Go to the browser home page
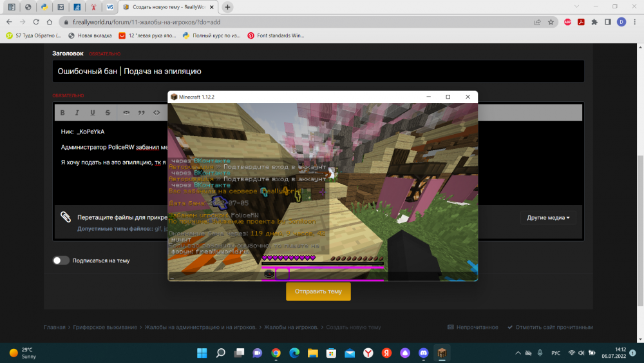 (50, 22)
